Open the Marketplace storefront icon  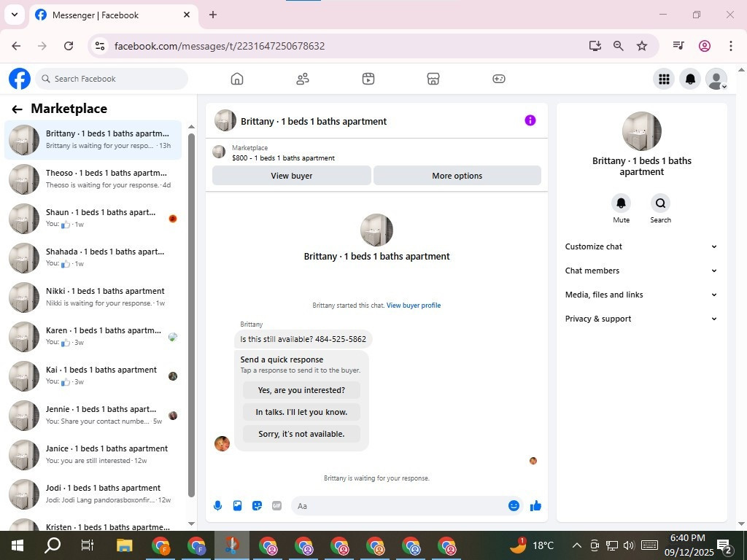point(433,79)
